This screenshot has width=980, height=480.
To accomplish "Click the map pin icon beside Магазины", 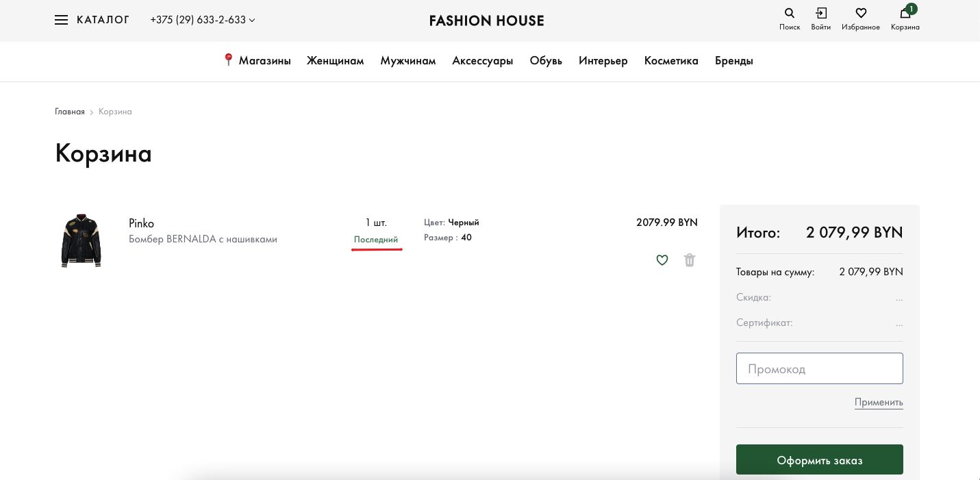I will (x=229, y=60).
